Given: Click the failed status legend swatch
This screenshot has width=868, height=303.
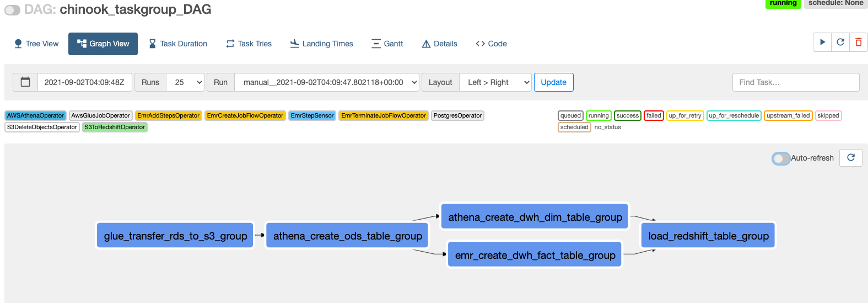Looking at the screenshot, I should pyautogui.click(x=654, y=115).
